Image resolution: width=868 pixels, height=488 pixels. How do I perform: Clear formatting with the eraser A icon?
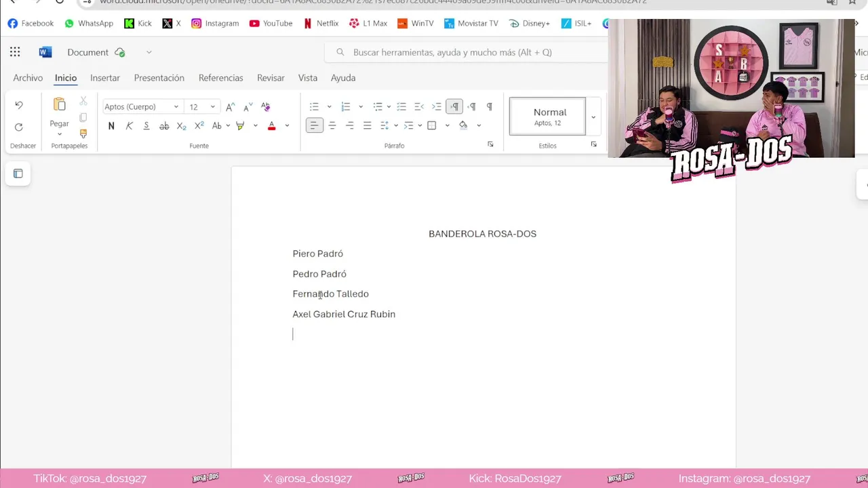pos(265,106)
